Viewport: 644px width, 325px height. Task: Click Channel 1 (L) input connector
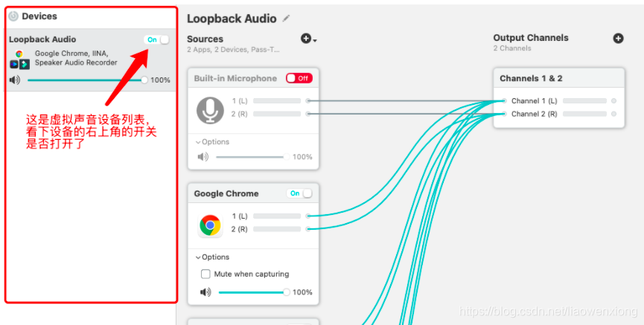click(504, 100)
